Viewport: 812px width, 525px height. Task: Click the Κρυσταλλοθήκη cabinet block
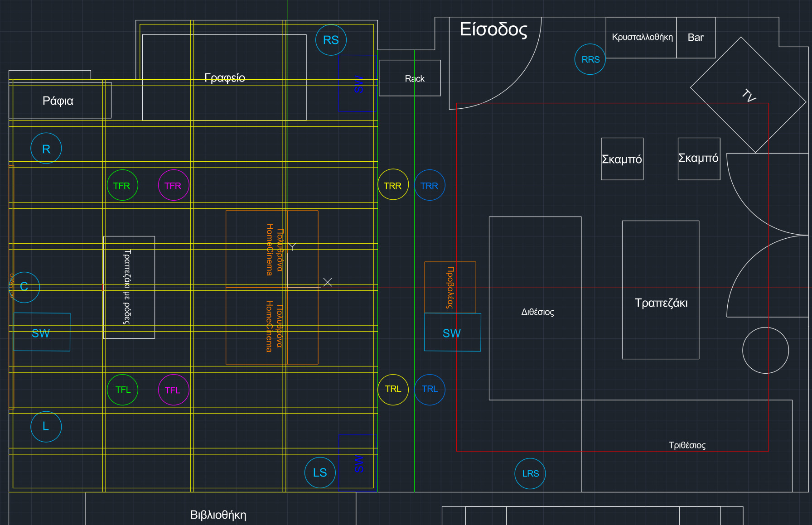[x=642, y=38]
